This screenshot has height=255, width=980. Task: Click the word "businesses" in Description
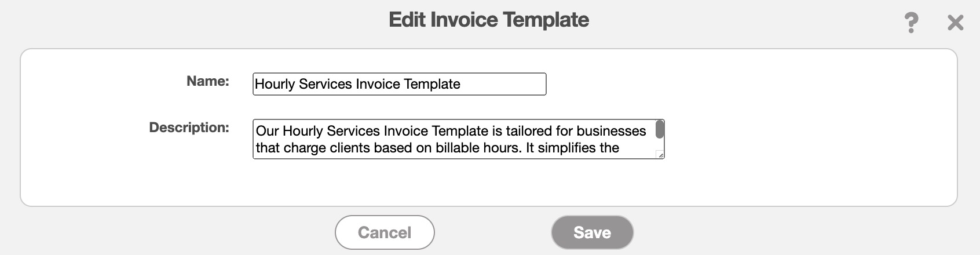tap(611, 131)
